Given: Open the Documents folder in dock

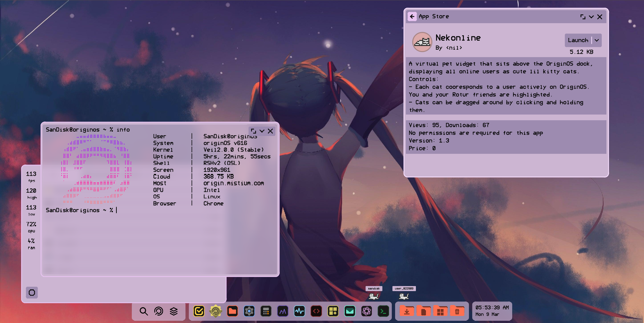Looking at the screenshot, I should point(424,311).
